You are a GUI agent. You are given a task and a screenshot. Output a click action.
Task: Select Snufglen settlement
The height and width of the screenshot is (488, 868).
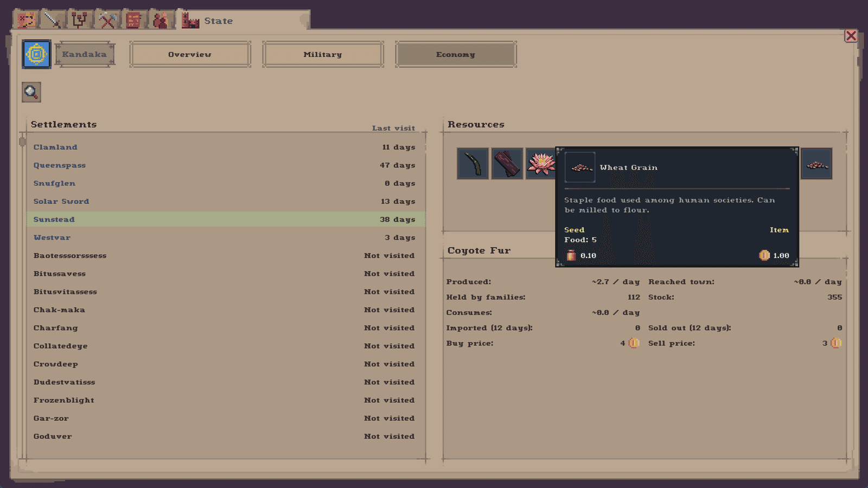click(x=226, y=183)
